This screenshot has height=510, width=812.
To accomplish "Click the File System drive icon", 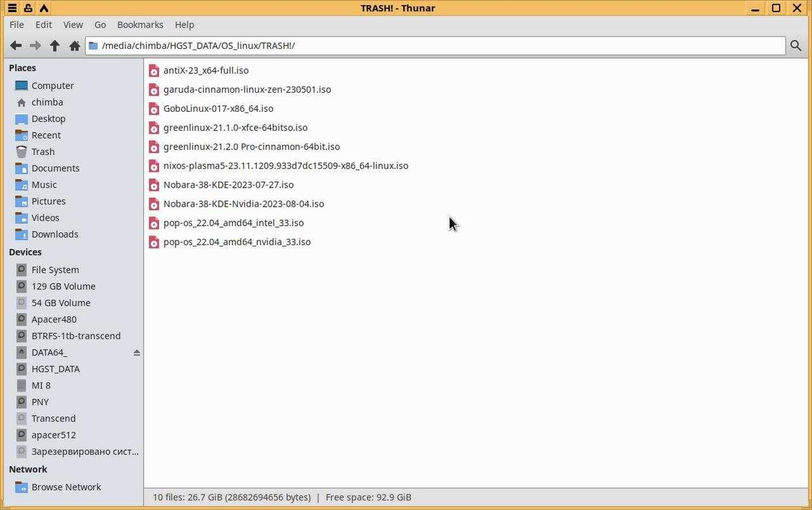I will click(x=22, y=270).
